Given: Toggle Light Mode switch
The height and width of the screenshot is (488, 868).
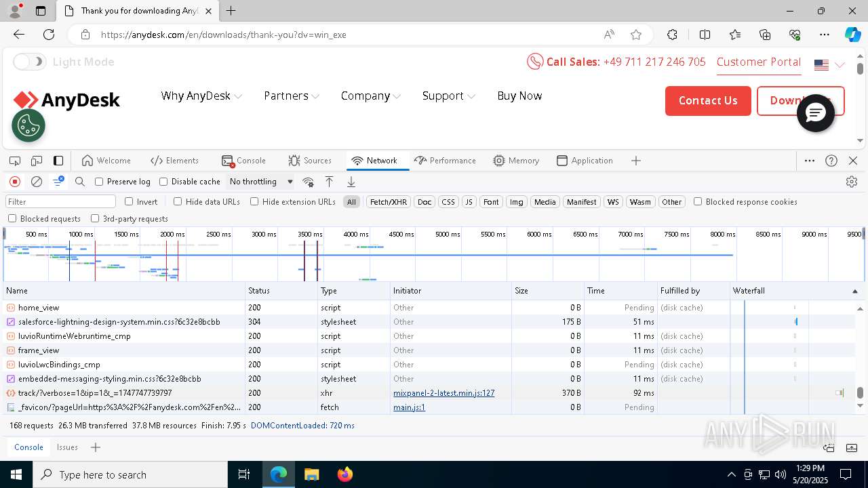Looking at the screenshot, I should tap(29, 62).
